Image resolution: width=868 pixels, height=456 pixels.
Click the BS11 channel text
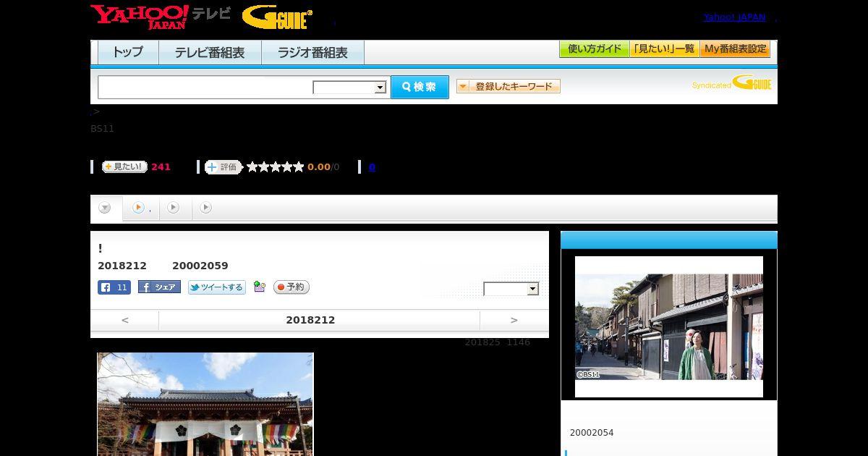102,129
